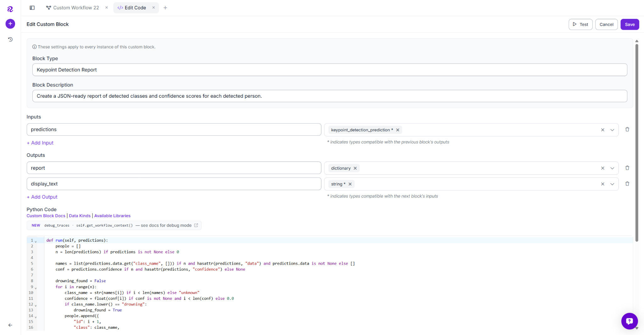
Task: Click the NEW debug_traces banner
Action: (x=114, y=225)
